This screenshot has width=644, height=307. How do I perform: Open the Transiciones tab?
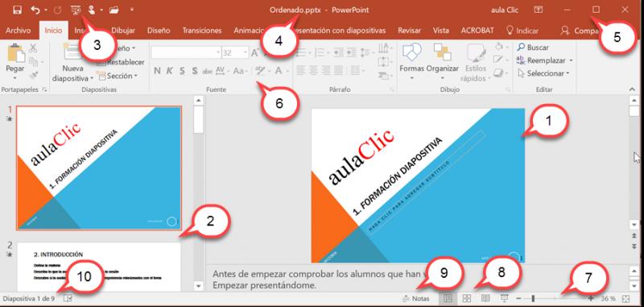[x=202, y=31]
